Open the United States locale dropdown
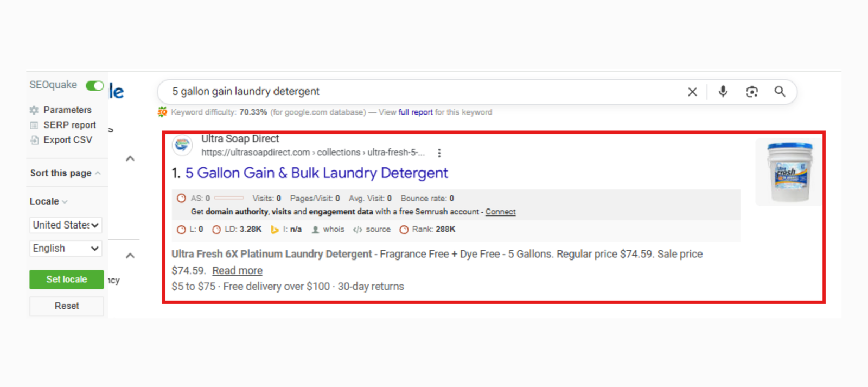 66,225
